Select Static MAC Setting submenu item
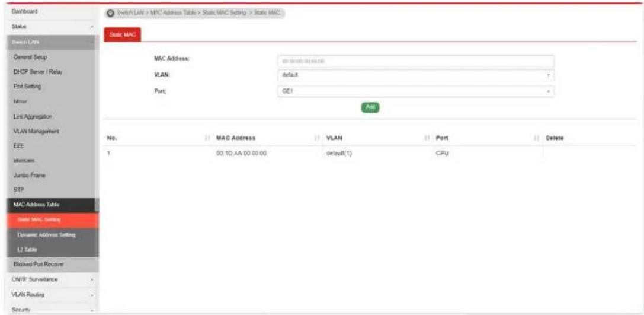The image size is (644, 315). pos(53,220)
